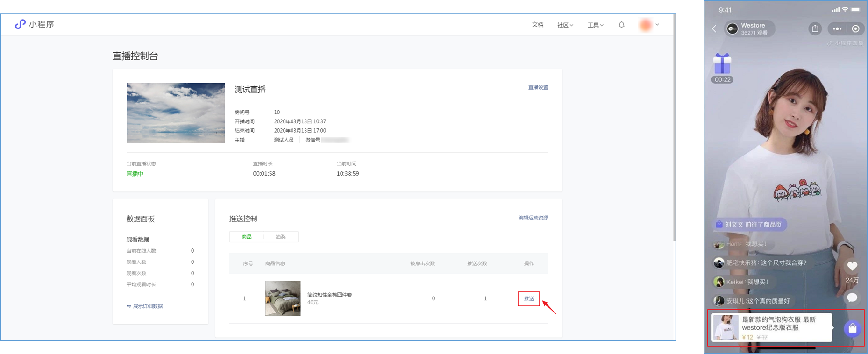The width and height of the screenshot is (868, 354).
Task: Switch to the 商品 tab
Action: click(247, 237)
